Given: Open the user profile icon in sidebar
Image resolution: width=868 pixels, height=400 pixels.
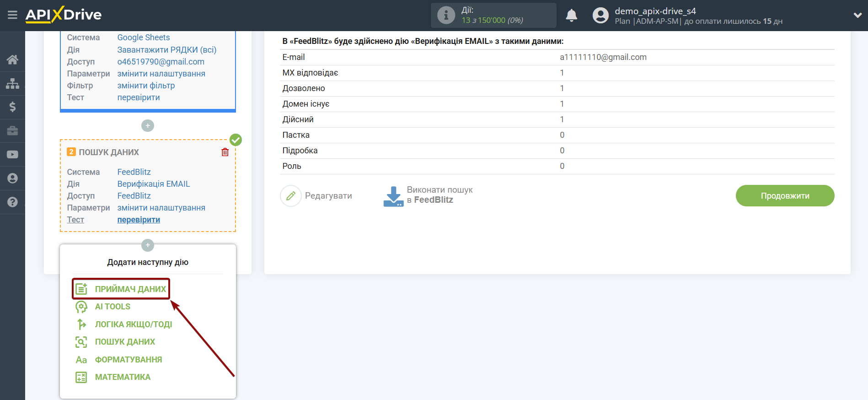Looking at the screenshot, I should point(12,178).
